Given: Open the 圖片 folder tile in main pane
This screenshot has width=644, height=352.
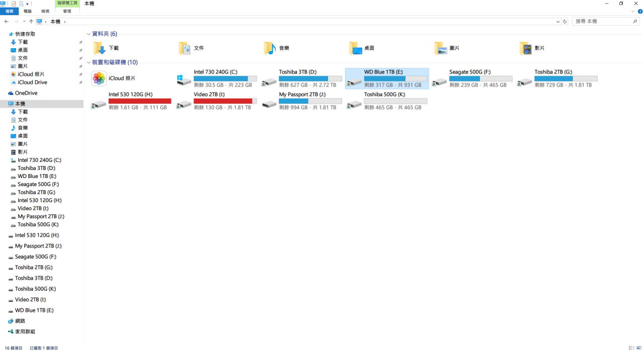Looking at the screenshot, I should [447, 48].
